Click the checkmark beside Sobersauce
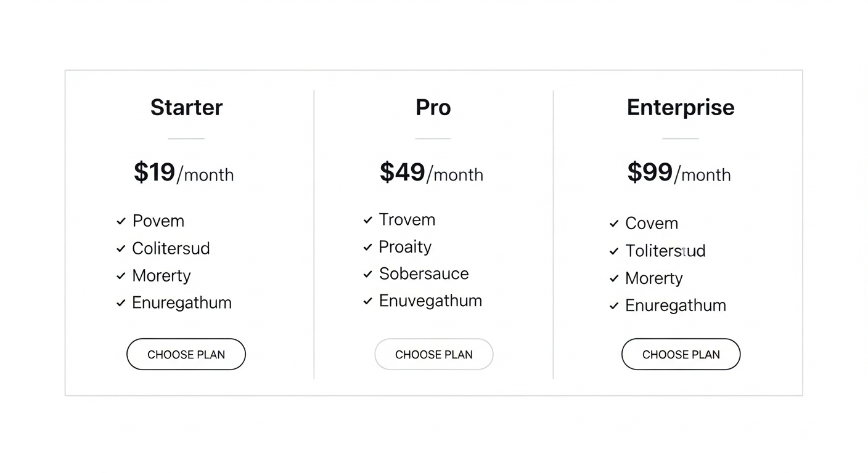Image resolution: width=868 pixels, height=473 pixels. click(x=367, y=273)
